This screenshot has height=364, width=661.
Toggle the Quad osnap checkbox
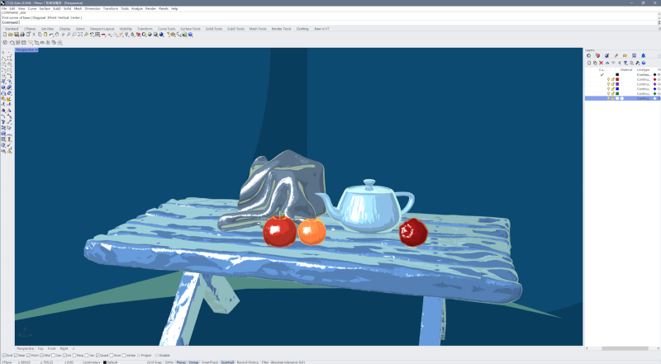[x=98, y=355]
